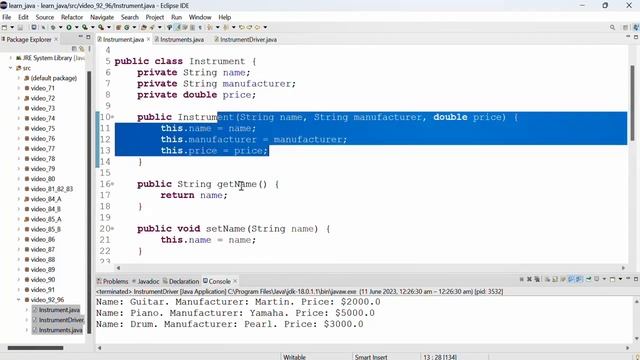Toggle Skip All Breakpoints
The image size is (640, 360).
click(43, 27)
